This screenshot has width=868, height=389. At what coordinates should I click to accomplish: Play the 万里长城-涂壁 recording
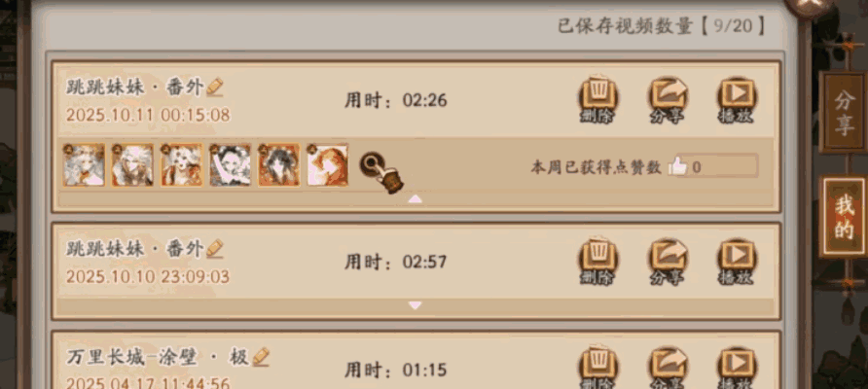[x=738, y=367]
